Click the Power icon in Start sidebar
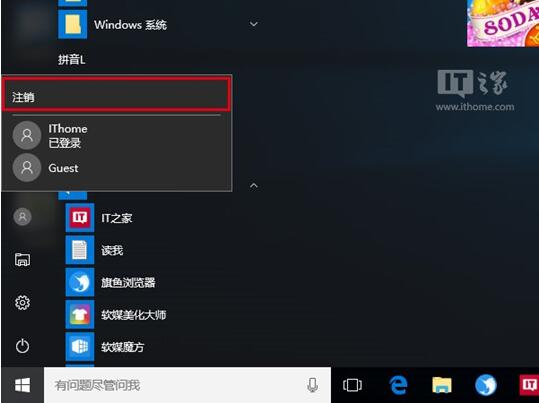The width and height of the screenshot is (539, 403). [x=22, y=346]
